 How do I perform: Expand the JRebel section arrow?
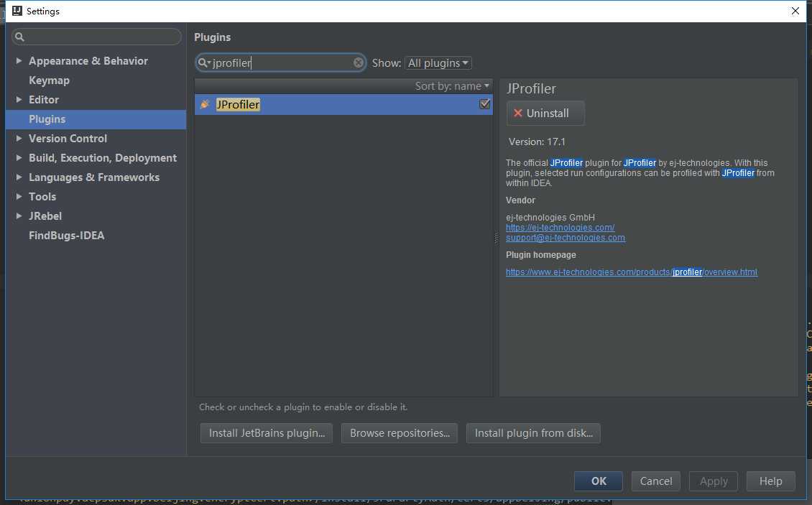click(19, 216)
